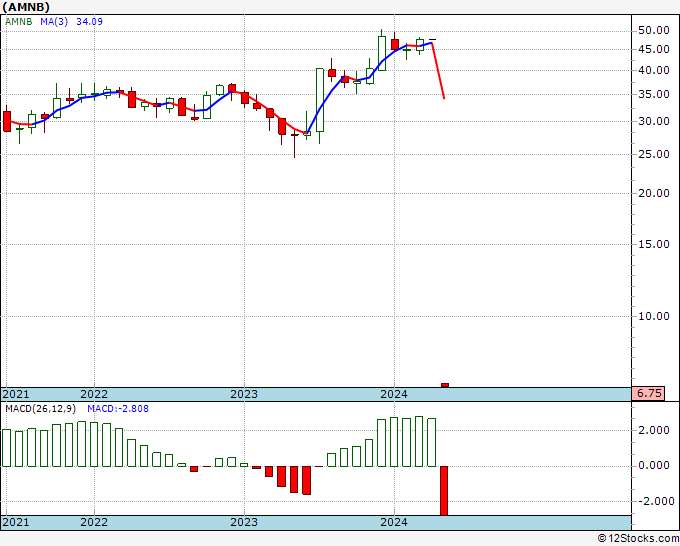Screen dimensions: 680x546
Task: Click the 2024 label on price chart axis
Action: (x=394, y=394)
